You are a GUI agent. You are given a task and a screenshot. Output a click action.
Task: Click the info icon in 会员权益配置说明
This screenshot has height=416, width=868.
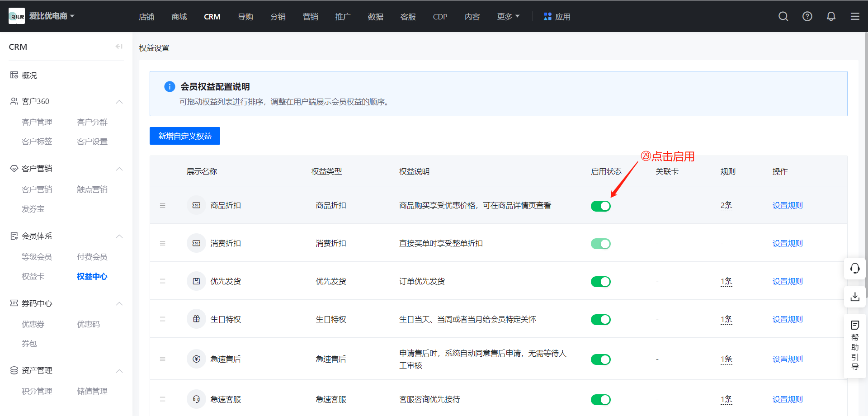[x=170, y=86]
